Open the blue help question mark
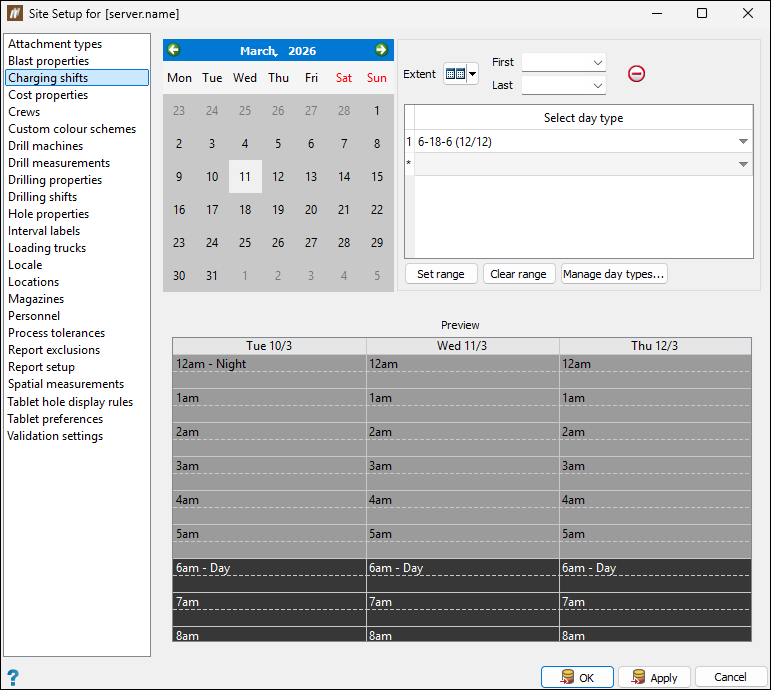 click(13, 678)
